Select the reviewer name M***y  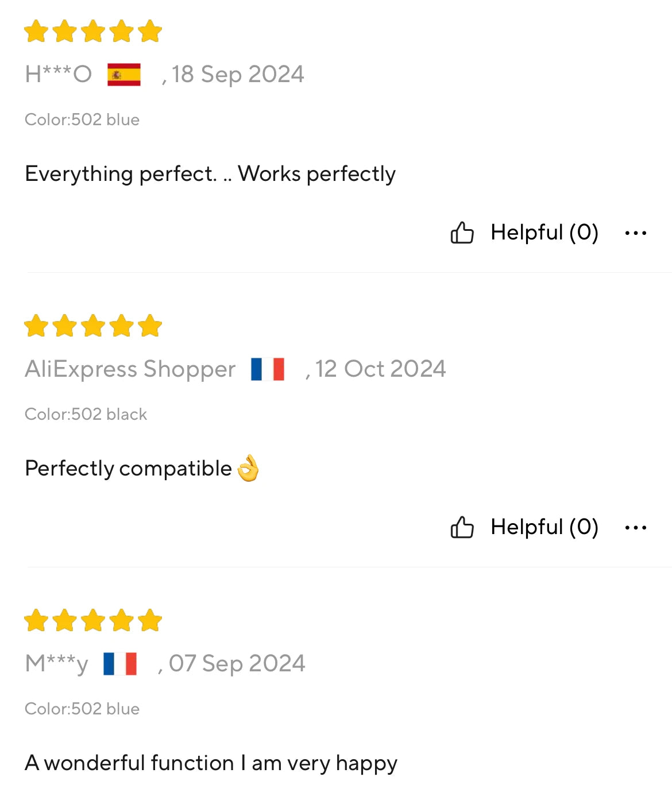(x=56, y=664)
